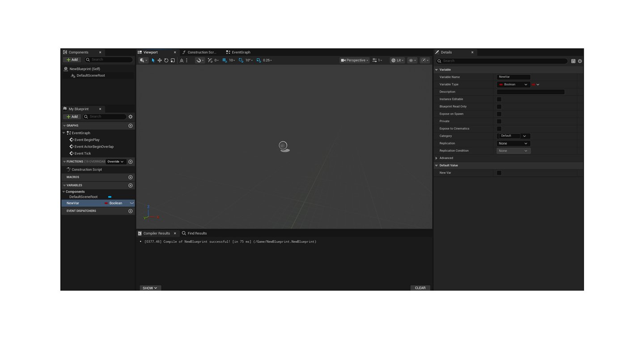Activate the Scale gizmo tool
This screenshot has height=339, width=644.
173,60
